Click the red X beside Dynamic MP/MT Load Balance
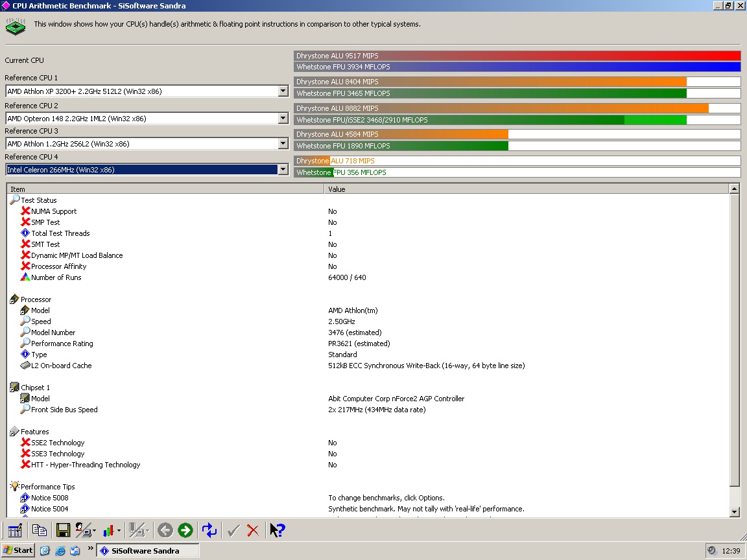Image resolution: width=747 pixels, height=560 pixels. tap(25, 255)
